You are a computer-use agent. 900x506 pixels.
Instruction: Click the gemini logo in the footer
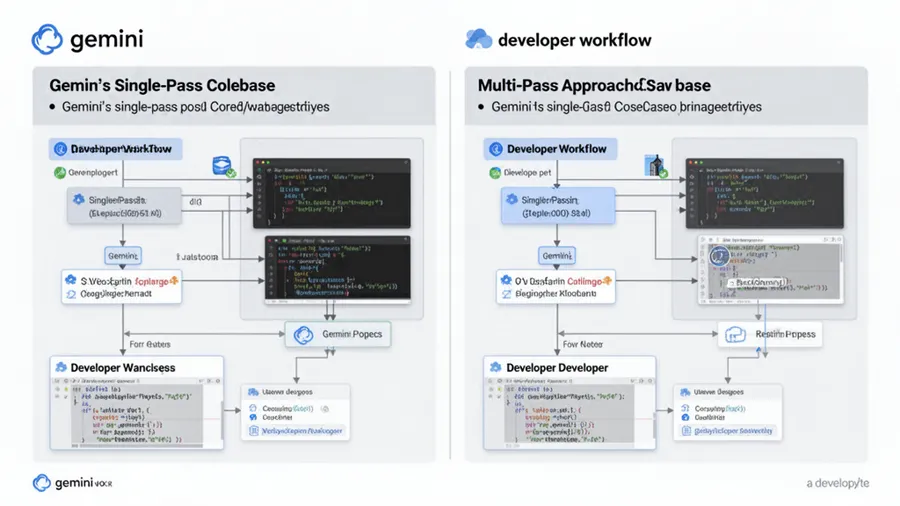41,483
